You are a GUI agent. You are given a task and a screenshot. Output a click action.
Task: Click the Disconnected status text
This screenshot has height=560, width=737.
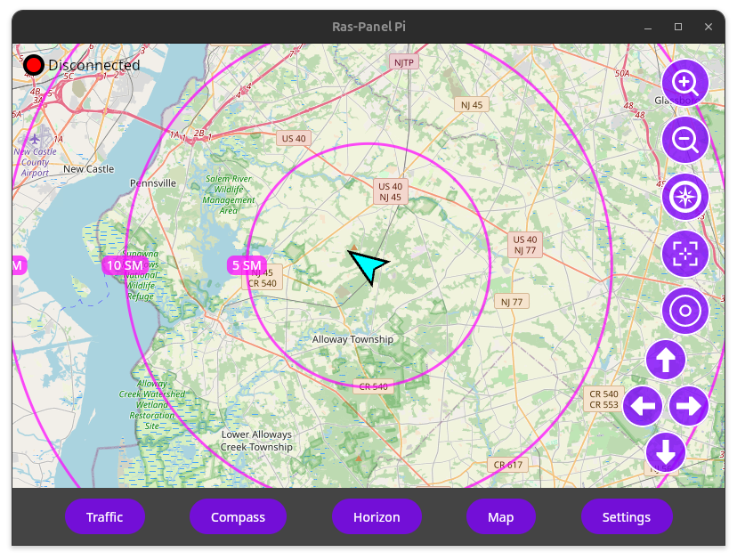click(94, 65)
